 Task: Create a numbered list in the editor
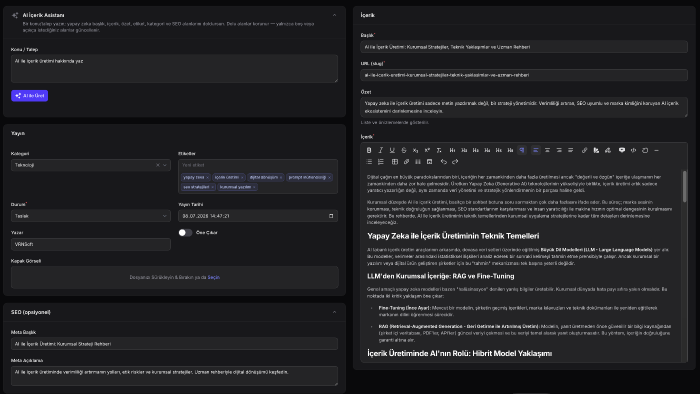[x=380, y=162]
